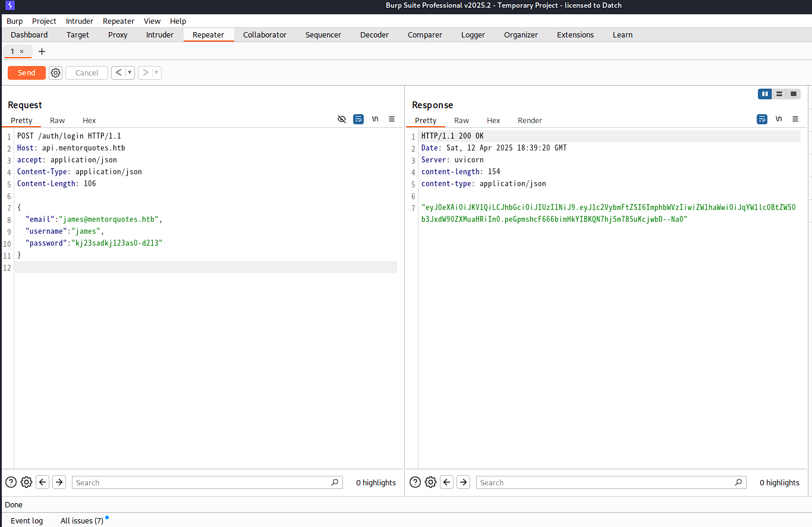The image size is (812, 527).
Task: Toggle show newlines \n in Request panel
Action: (x=375, y=119)
